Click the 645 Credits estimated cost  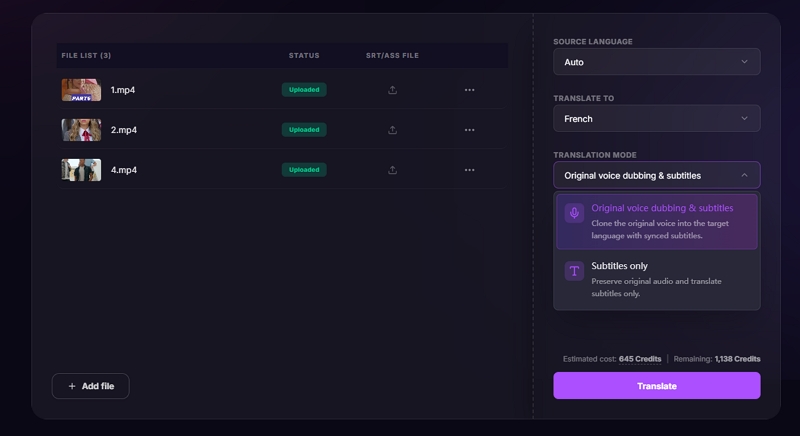[640, 359]
